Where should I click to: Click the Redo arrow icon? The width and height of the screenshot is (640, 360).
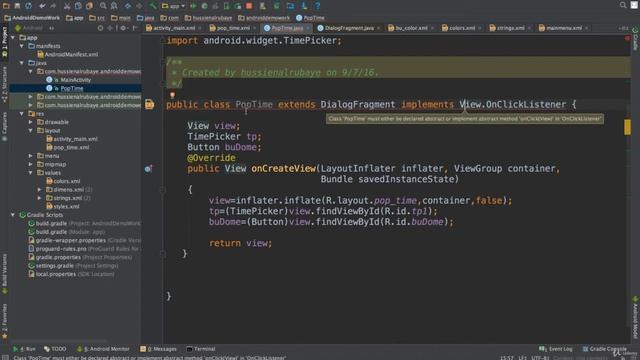pos(53,6)
